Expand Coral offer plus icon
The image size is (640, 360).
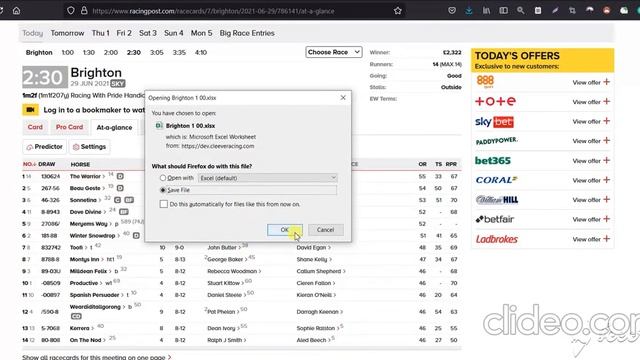(x=607, y=180)
